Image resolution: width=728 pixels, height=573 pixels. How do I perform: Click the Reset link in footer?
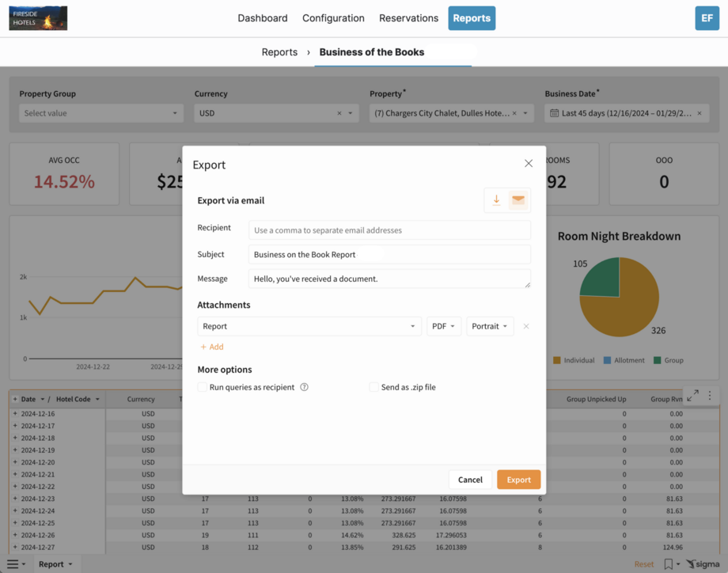tap(644, 564)
